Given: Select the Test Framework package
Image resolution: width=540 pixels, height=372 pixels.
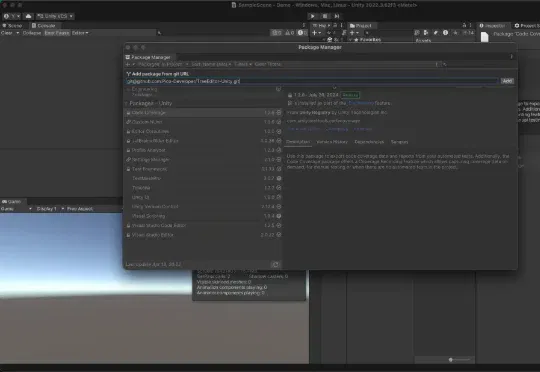Looking at the screenshot, I should pyautogui.click(x=204, y=169).
